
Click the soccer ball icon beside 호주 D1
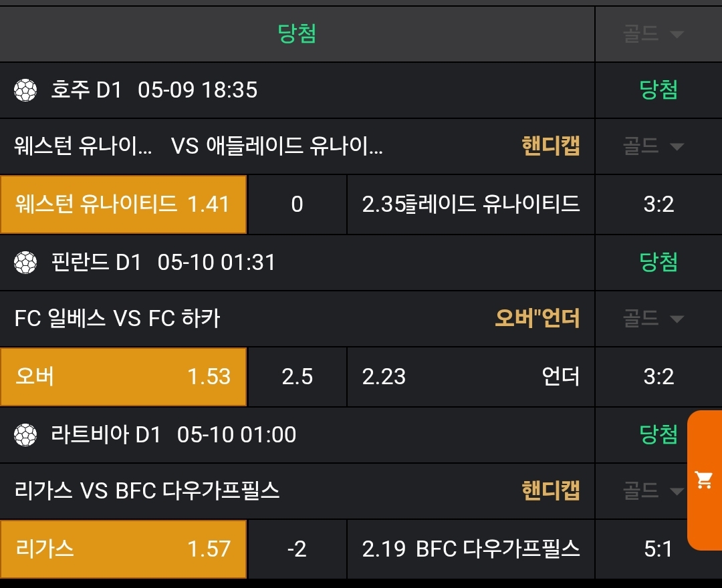pos(25,90)
